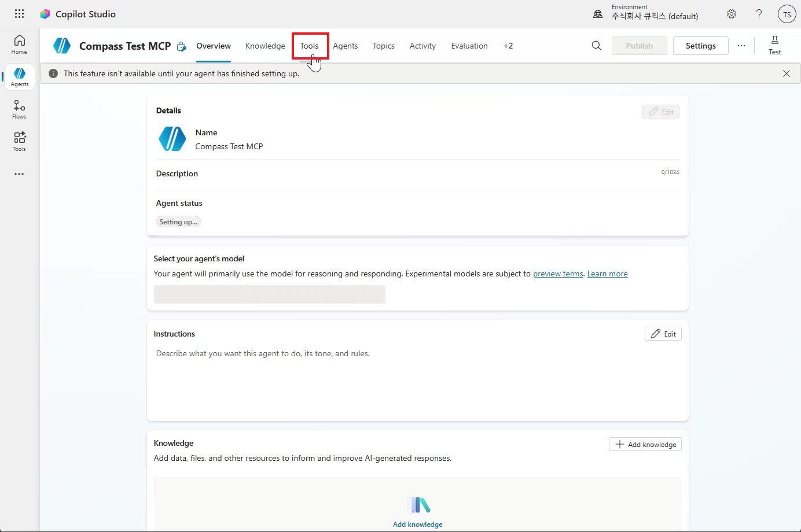Click the Add knowledge button
The width and height of the screenshot is (801, 532).
645,444
